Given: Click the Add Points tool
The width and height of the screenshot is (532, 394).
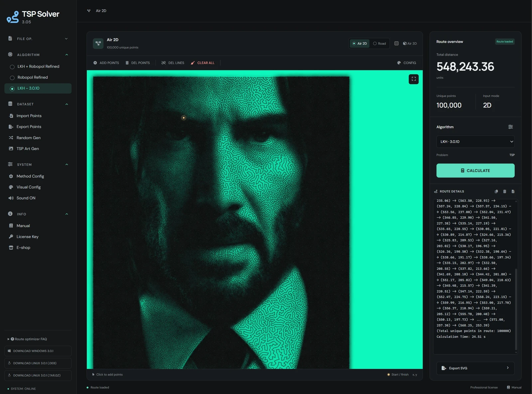Looking at the screenshot, I should 106,63.
